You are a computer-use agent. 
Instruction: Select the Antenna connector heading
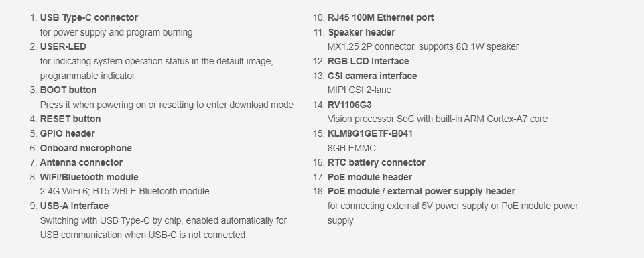pos(81,162)
